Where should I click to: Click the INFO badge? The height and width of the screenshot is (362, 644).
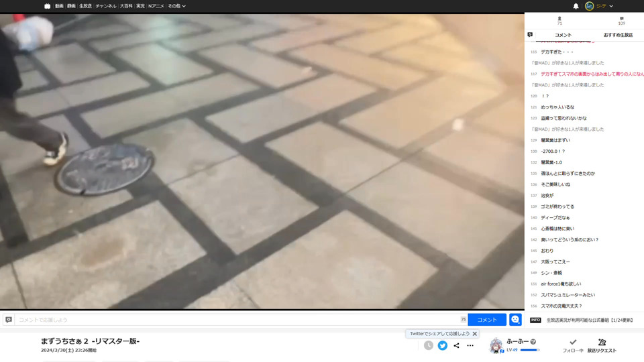point(535,320)
